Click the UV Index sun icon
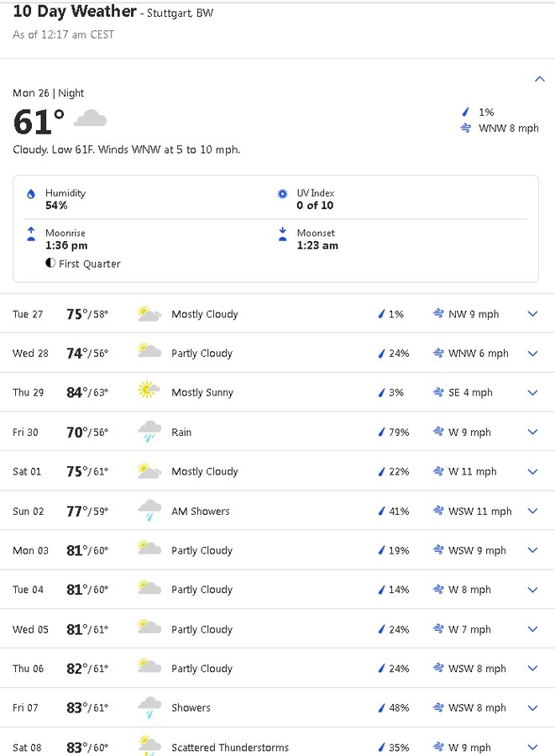 (x=282, y=194)
